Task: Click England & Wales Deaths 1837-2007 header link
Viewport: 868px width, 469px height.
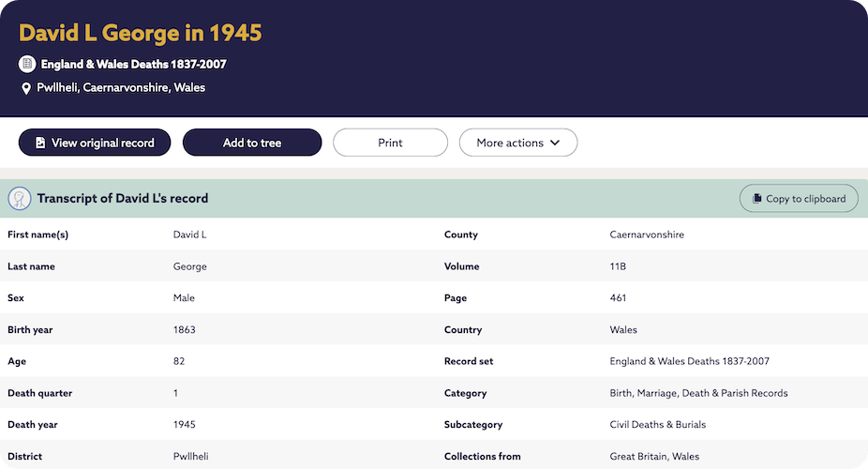Action: (x=133, y=65)
